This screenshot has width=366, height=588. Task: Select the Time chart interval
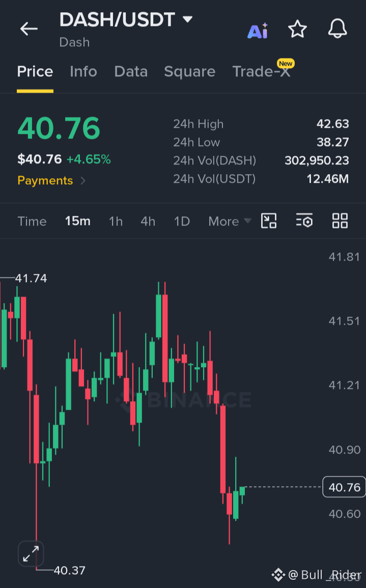[32, 221]
